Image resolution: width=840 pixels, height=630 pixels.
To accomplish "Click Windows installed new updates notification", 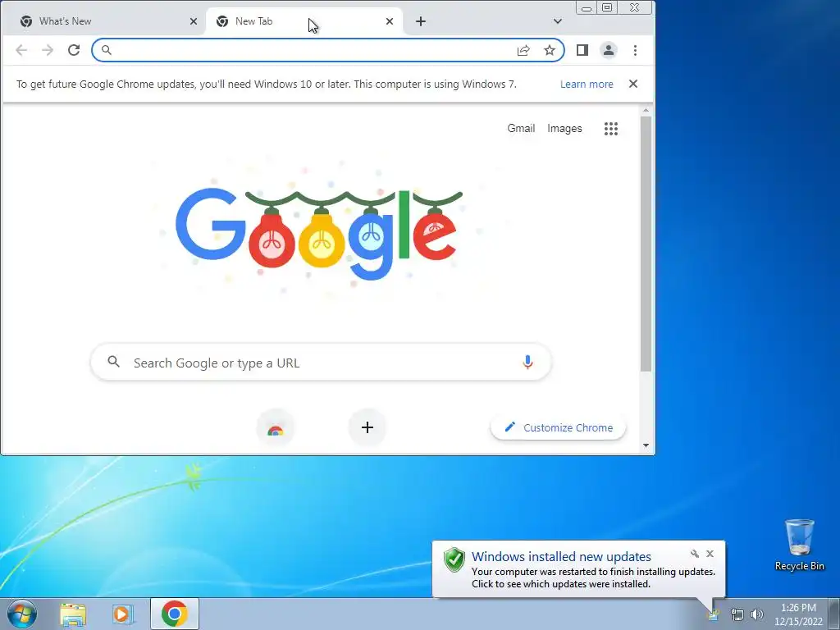I will 578,569.
